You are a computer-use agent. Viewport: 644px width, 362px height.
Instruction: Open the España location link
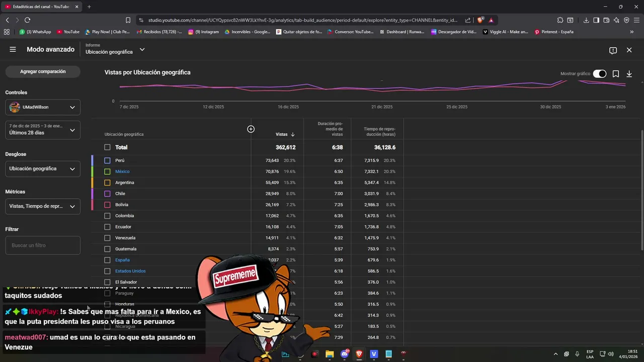pos(122,260)
